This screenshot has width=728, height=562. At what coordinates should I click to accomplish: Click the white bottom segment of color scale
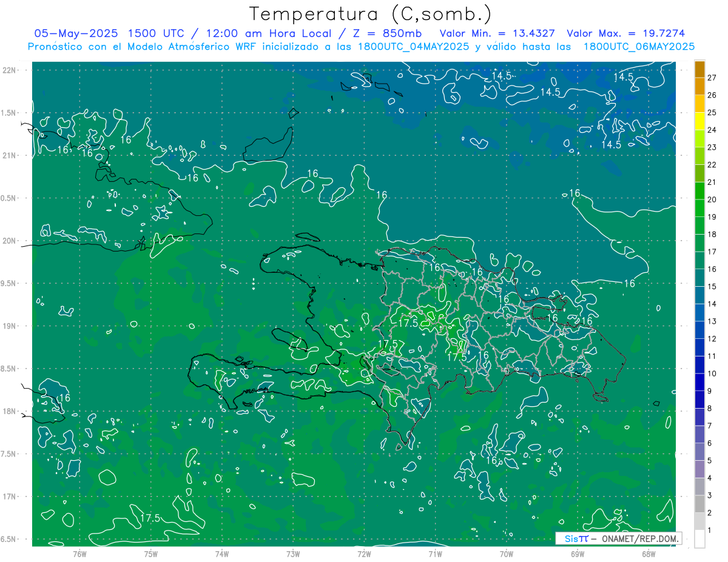[x=699, y=539]
